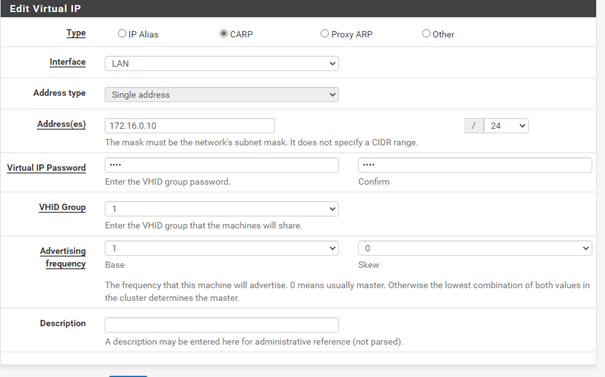Click the Interface help label
Viewport: 605px width, 377px height.
click(x=68, y=62)
